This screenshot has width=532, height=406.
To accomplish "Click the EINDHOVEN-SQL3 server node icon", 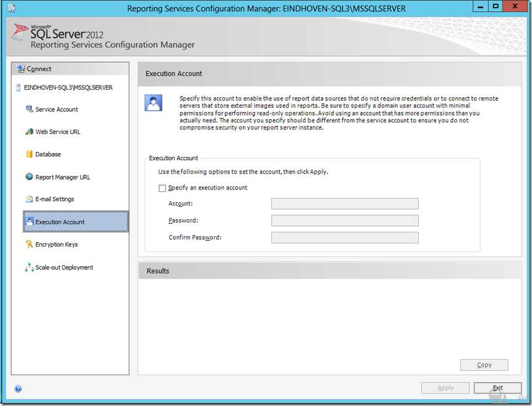I will [18, 88].
